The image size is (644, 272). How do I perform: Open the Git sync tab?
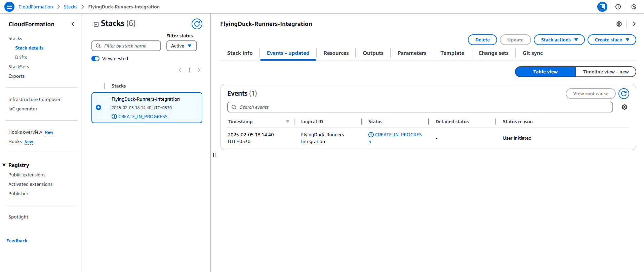click(x=533, y=53)
